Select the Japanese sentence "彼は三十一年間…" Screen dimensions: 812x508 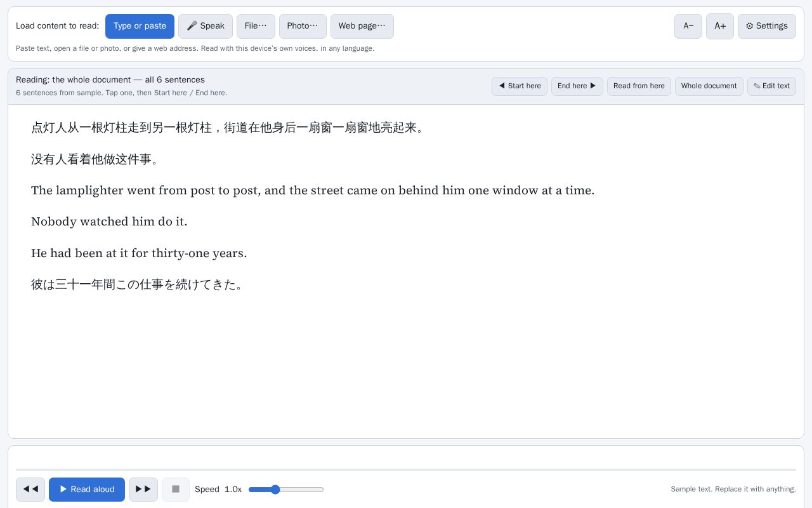[138, 284]
